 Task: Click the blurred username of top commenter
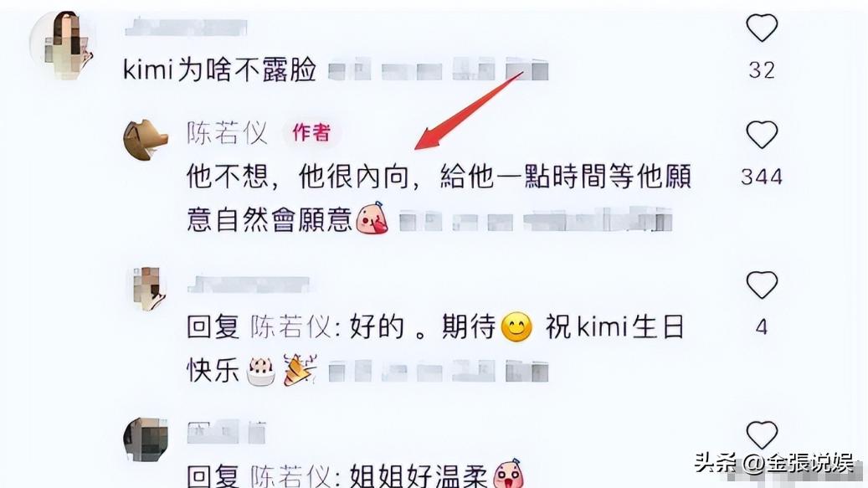[186, 28]
